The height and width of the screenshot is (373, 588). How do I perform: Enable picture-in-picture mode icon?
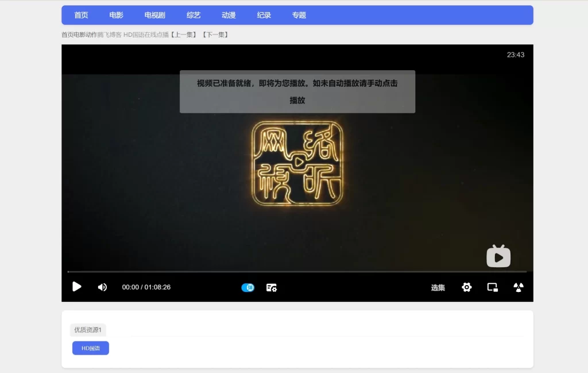tap(492, 287)
